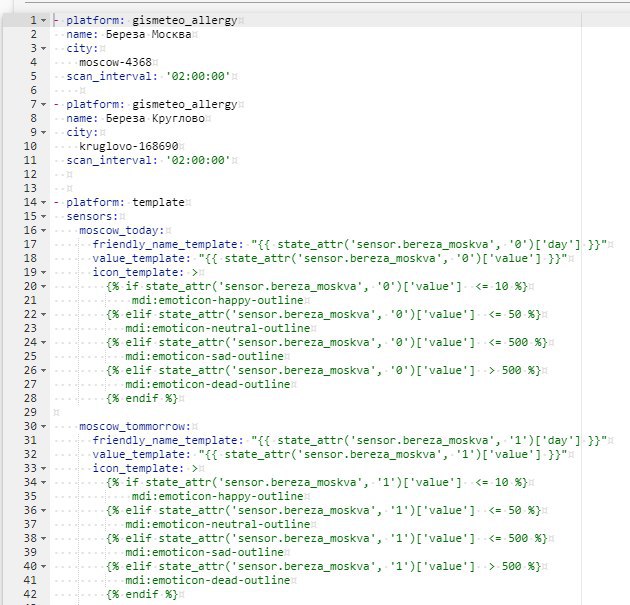Collapse fold arrow on line 40
Viewport: 630px width, 605px height.
tap(43, 566)
